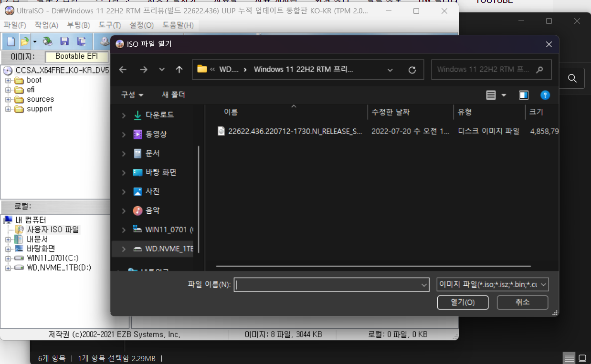The width and height of the screenshot is (591, 364).
Task: Expand the support folder in image tree
Action: [x=8, y=109]
